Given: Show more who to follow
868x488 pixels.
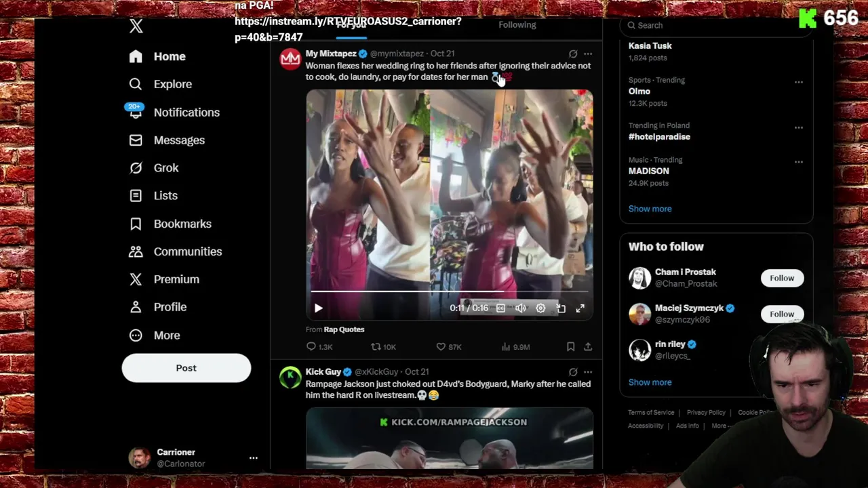Looking at the screenshot, I should (650, 382).
